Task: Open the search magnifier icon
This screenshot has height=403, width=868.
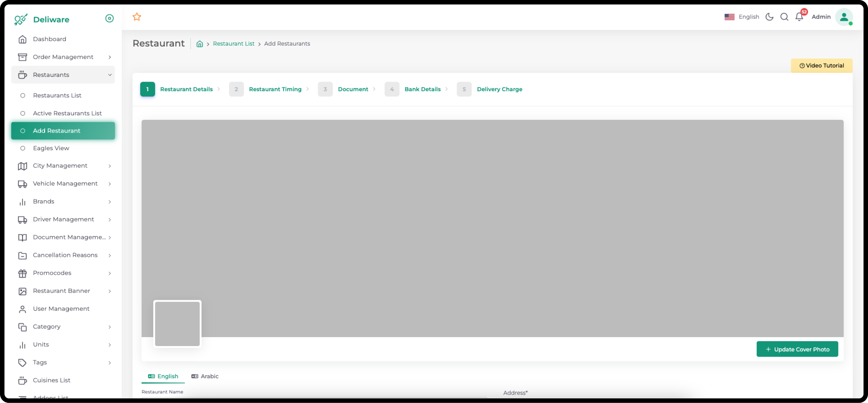Action: 784,17
